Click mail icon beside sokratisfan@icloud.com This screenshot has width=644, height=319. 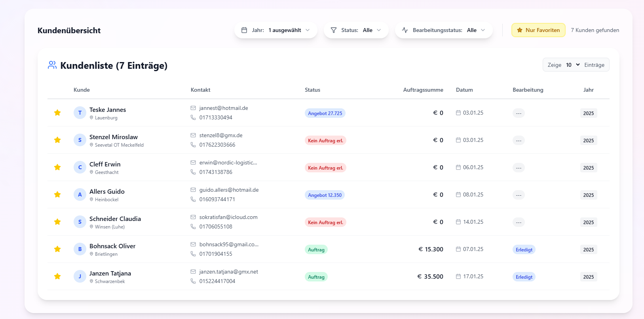193,217
